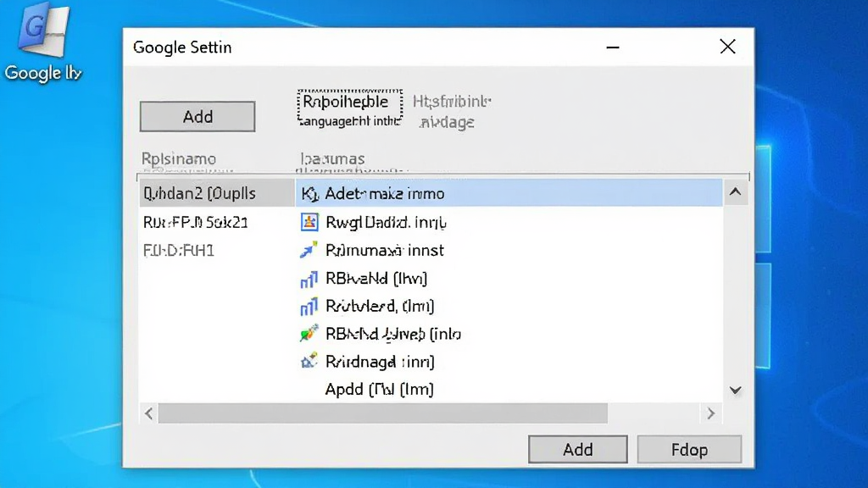Image resolution: width=868 pixels, height=488 pixels.
Task: Click the bar chart icon beside "Rvtvlerd"
Action: [x=309, y=306]
